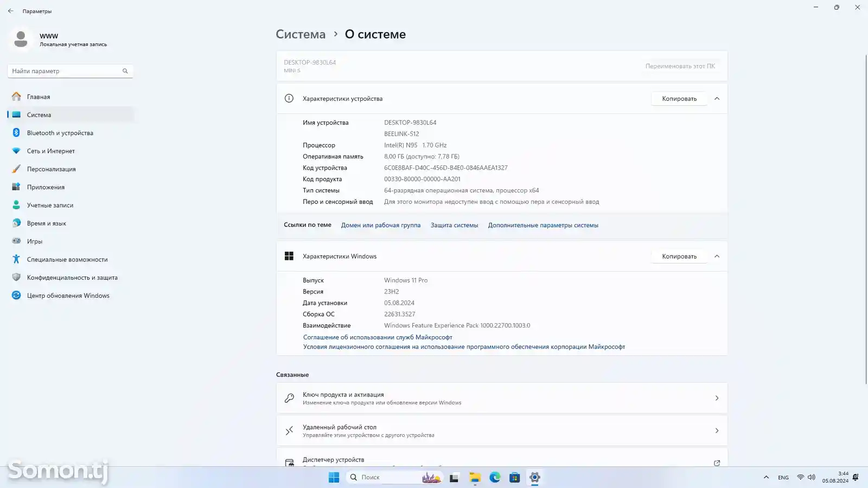Open the WWW user account avatar
Viewport: 868px width, 488px height.
coord(21,39)
